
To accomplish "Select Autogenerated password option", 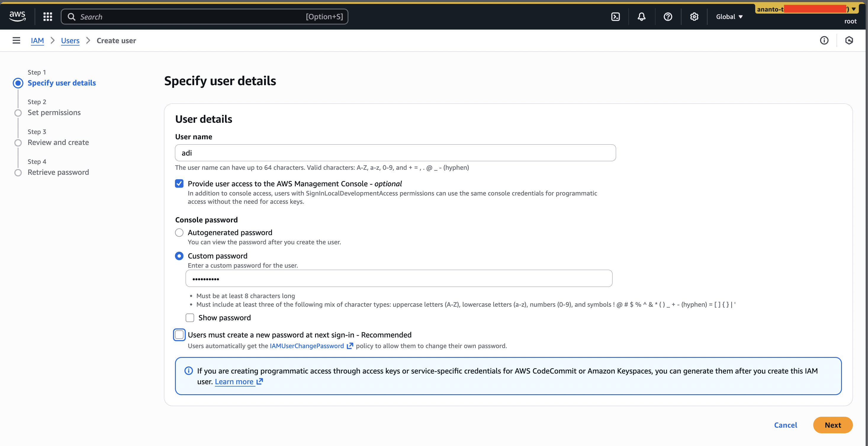I will pos(179,232).
